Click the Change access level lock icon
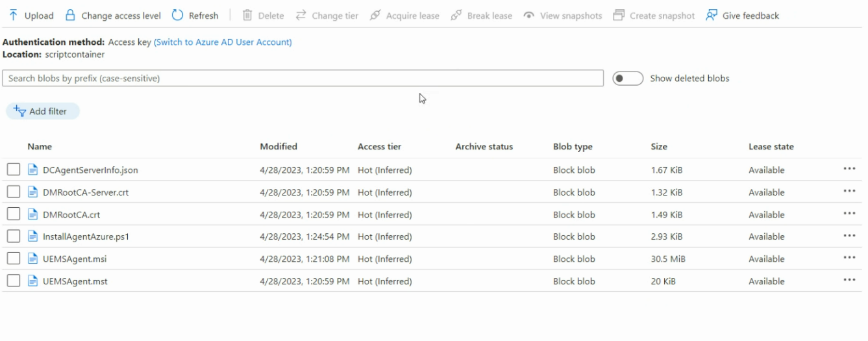 (x=71, y=16)
